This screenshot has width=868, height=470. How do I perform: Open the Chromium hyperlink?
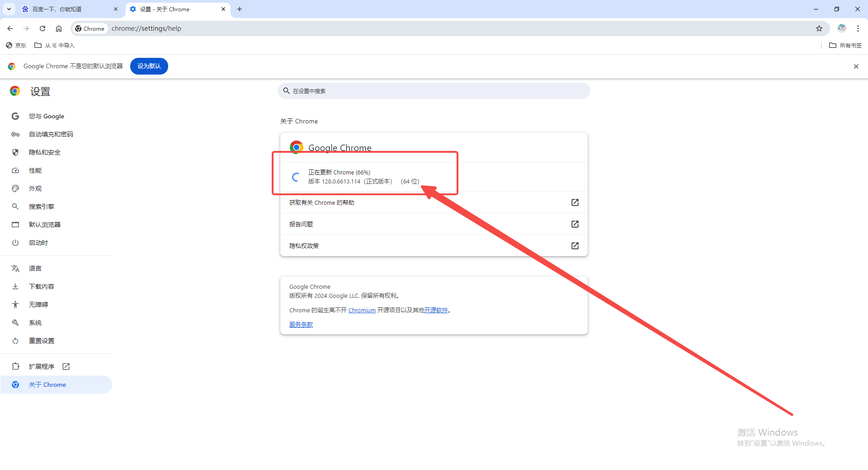pyautogui.click(x=362, y=310)
